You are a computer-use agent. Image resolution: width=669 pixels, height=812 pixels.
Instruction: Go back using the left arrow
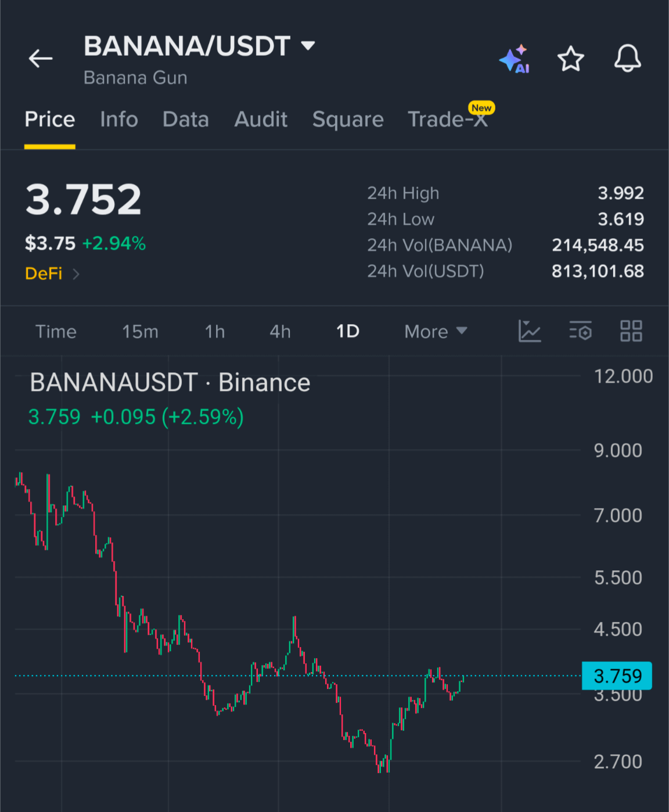41,59
